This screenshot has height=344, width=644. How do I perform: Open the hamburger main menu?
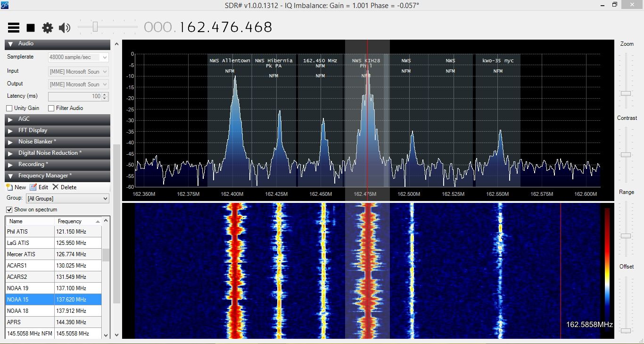(14, 28)
